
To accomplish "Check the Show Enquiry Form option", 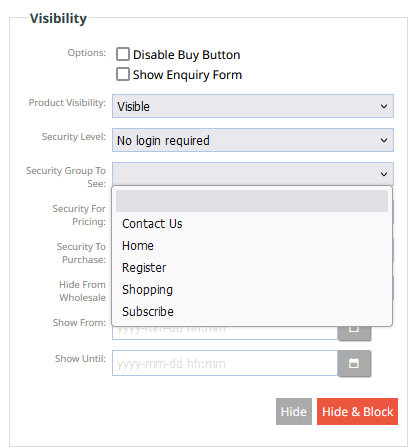I will 123,74.
